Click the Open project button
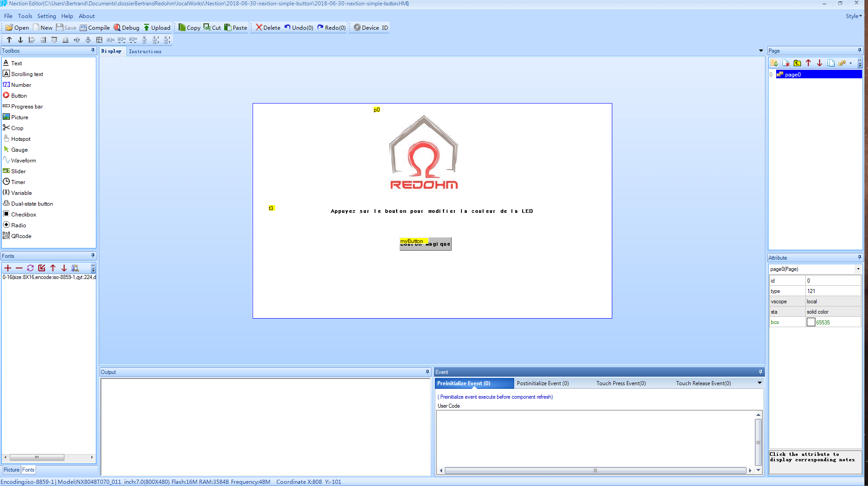 pos(17,27)
